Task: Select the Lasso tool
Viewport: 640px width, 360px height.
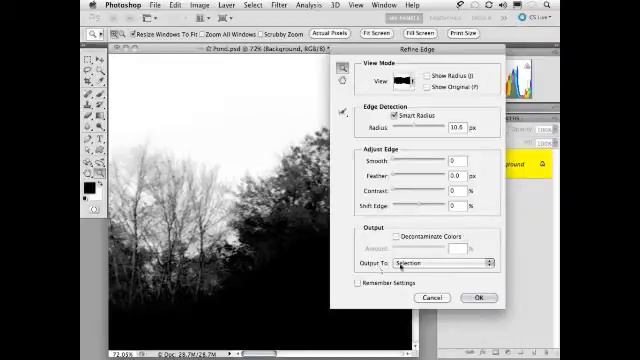Action: pos(88,70)
